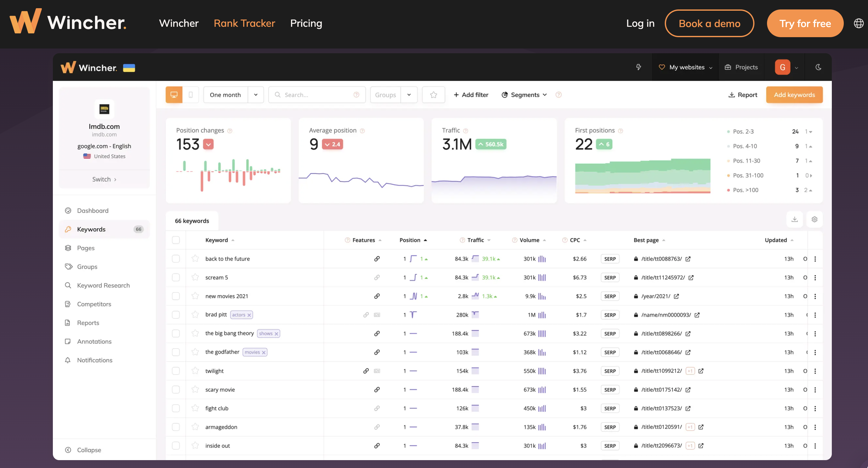Open external link for /title/tt0088763/
The width and height of the screenshot is (868, 468).
tap(688, 259)
